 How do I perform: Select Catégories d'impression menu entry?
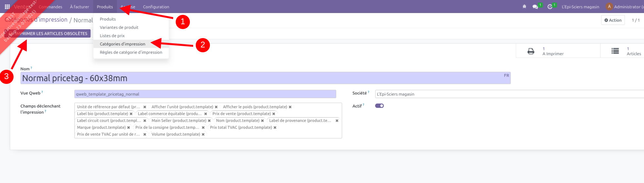coord(122,44)
